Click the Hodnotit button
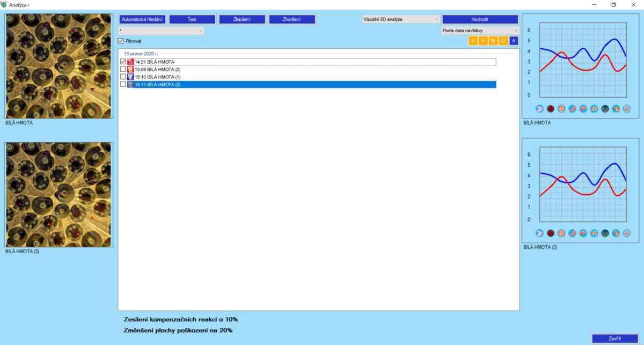 point(480,19)
